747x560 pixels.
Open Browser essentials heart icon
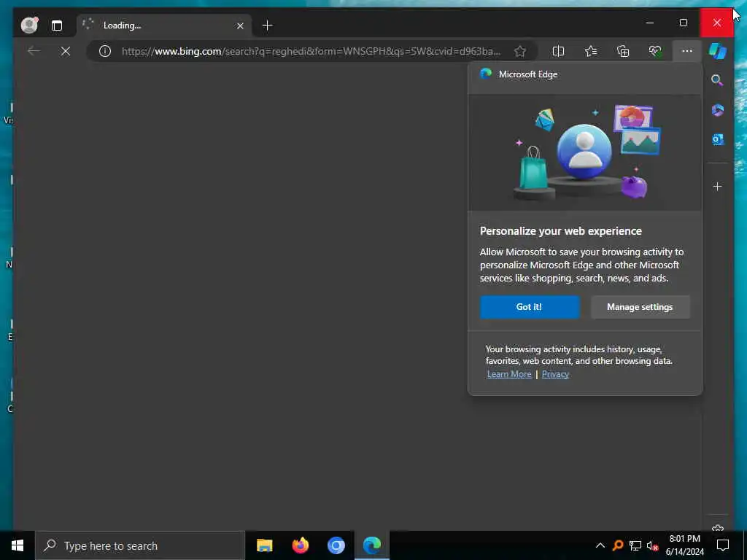coord(655,51)
